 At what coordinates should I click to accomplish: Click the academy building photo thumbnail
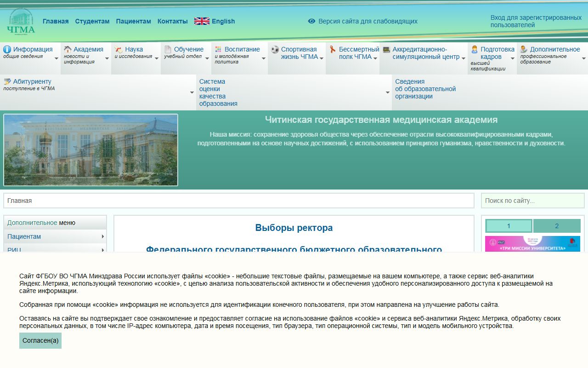click(x=90, y=150)
